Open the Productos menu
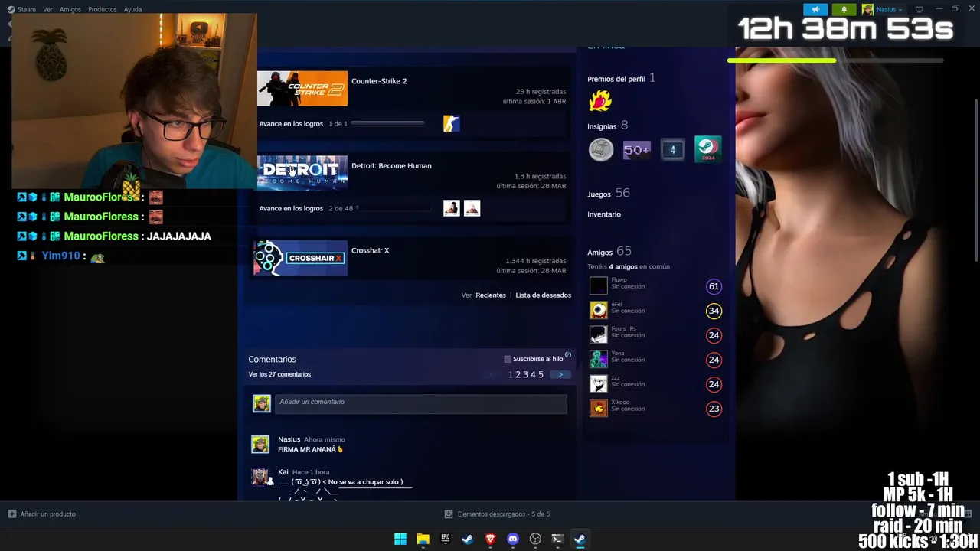The width and height of the screenshot is (980, 551). pos(102,9)
